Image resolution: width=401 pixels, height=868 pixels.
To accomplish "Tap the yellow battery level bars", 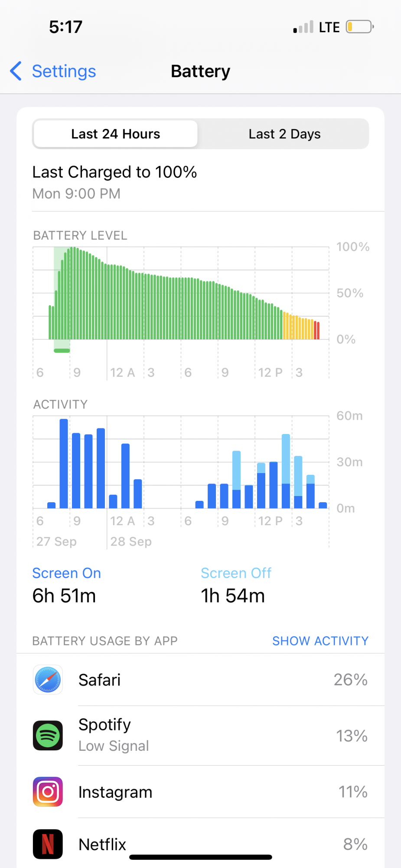I will click(298, 326).
